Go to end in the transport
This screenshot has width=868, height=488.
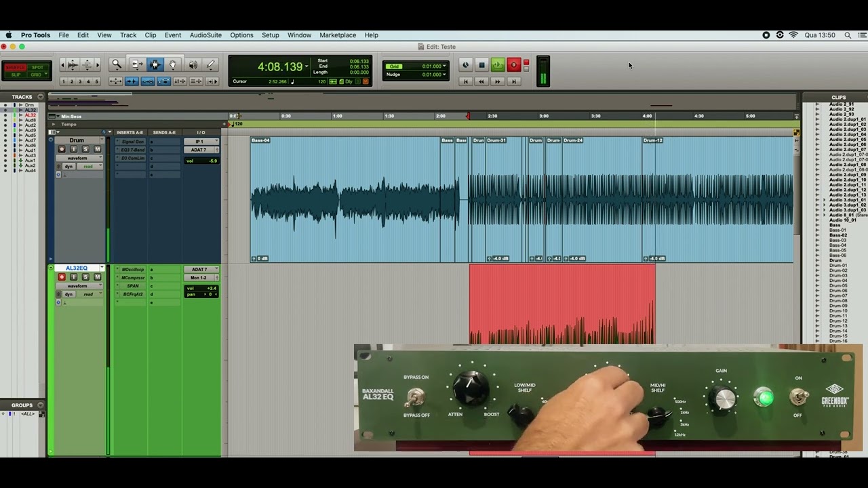click(514, 81)
